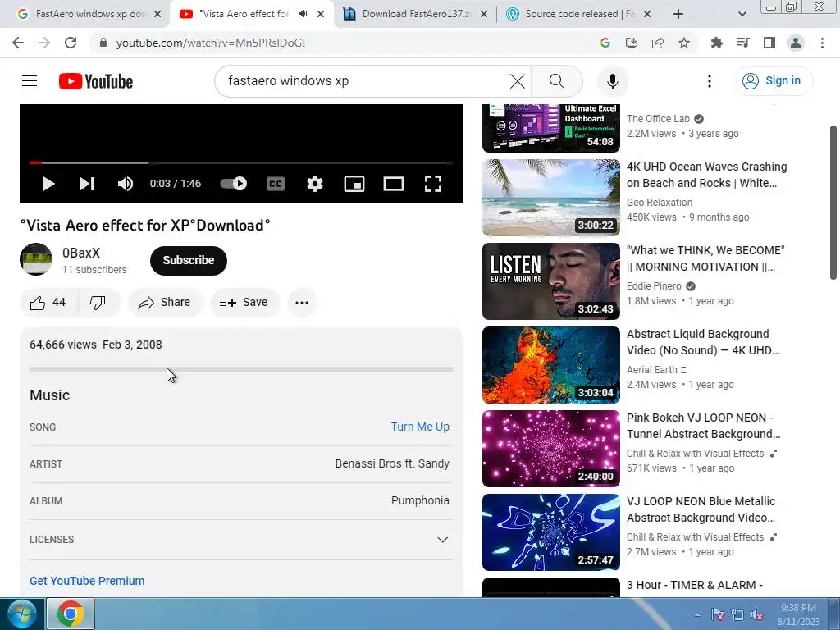
Task: Toggle closed captions CC button
Action: 276,184
